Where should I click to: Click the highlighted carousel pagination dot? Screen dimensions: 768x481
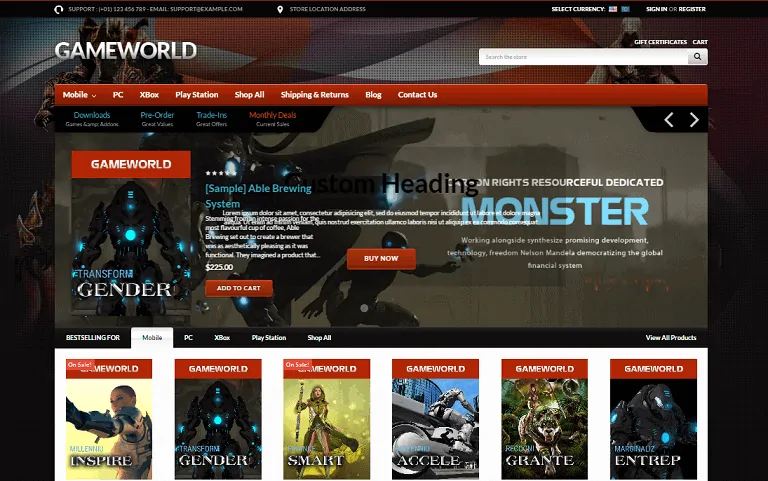tap(364, 308)
